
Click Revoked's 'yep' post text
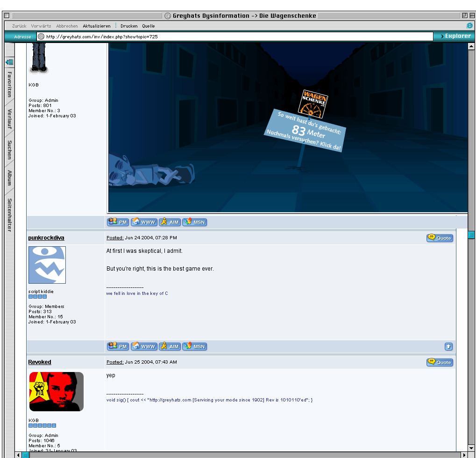pos(111,375)
